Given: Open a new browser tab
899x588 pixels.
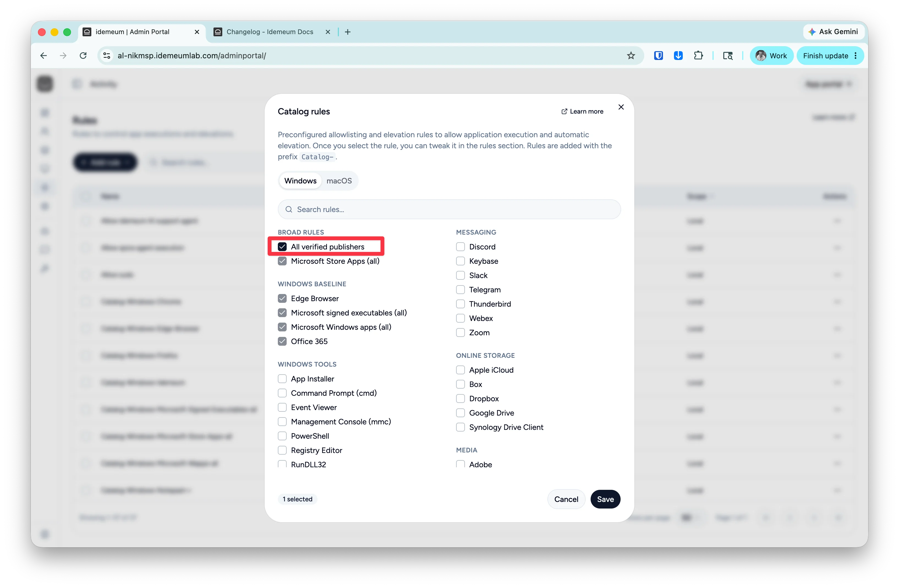Looking at the screenshot, I should 347,32.
